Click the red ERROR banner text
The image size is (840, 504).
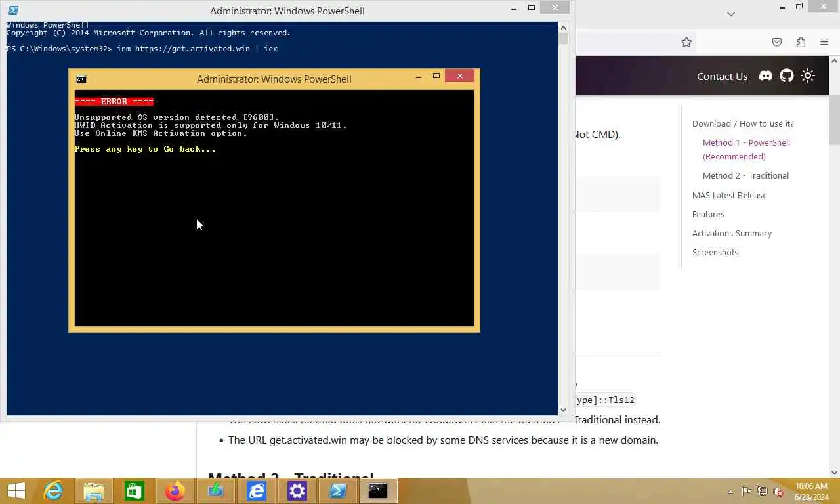(114, 102)
